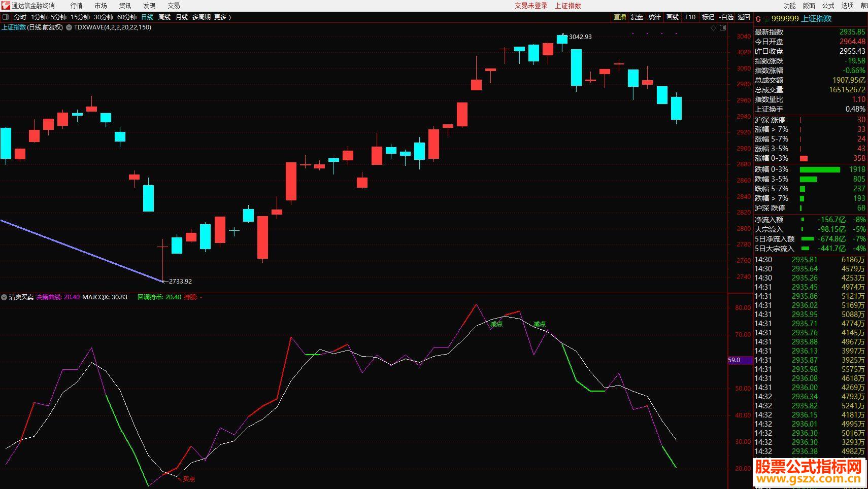
Task: Click the 最新指数 value 2935.85
Action: [x=852, y=32]
